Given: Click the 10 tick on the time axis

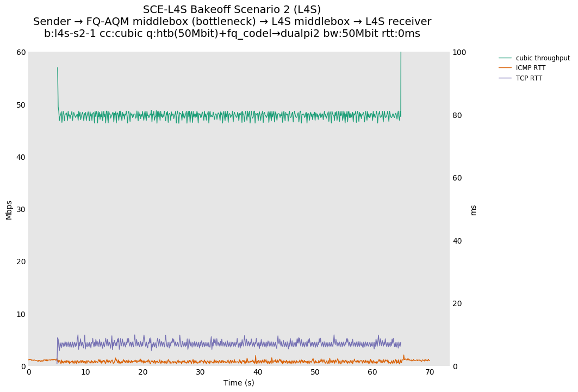Looking at the screenshot, I should click(x=86, y=372).
